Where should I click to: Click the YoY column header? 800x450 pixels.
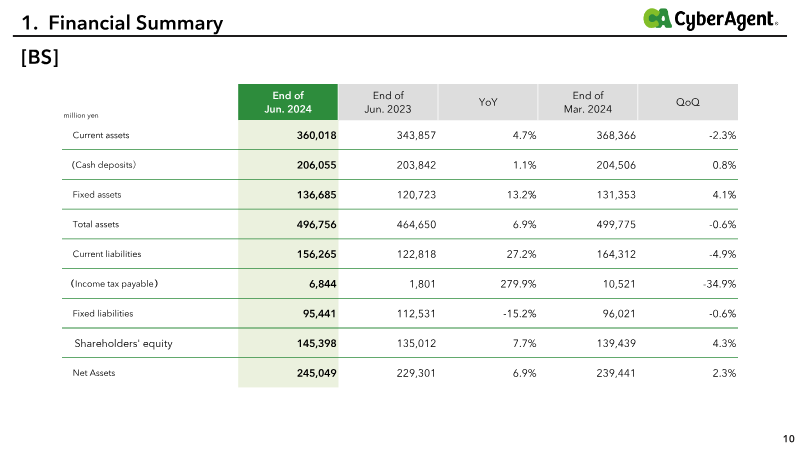(x=488, y=102)
